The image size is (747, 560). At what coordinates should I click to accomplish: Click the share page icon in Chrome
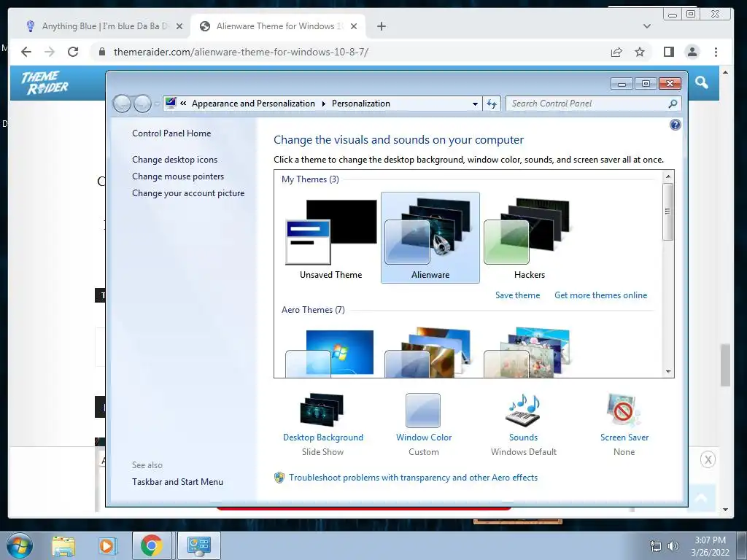(616, 52)
